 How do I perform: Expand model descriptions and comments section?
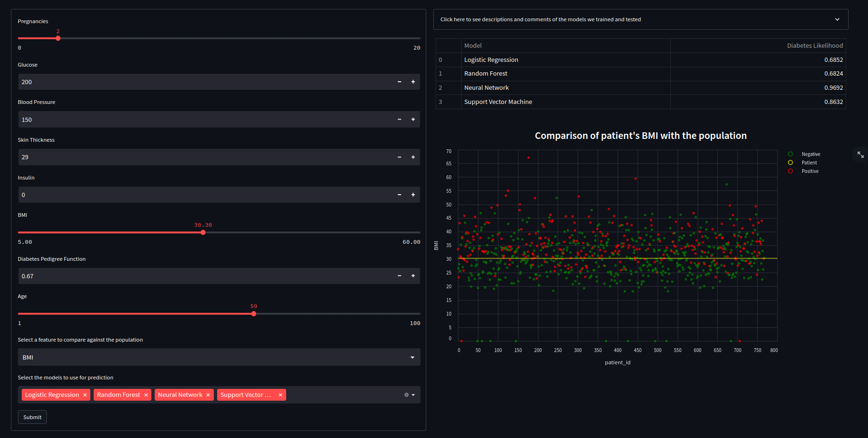(640, 19)
